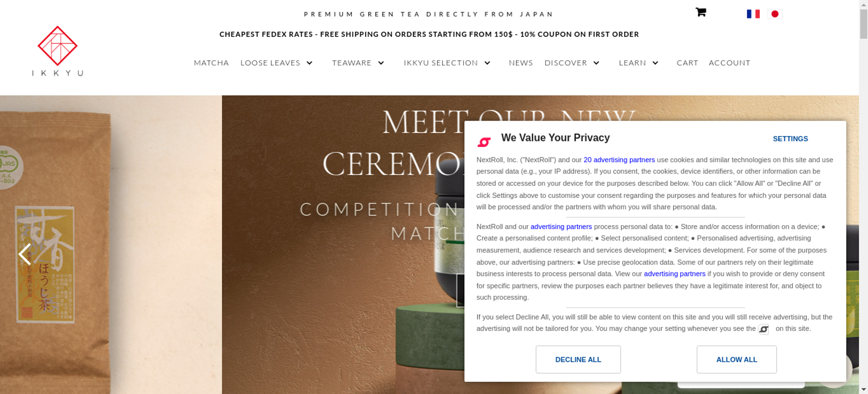The height and width of the screenshot is (394, 868).
Task: Open the Learn dropdown chevron
Action: tap(655, 63)
